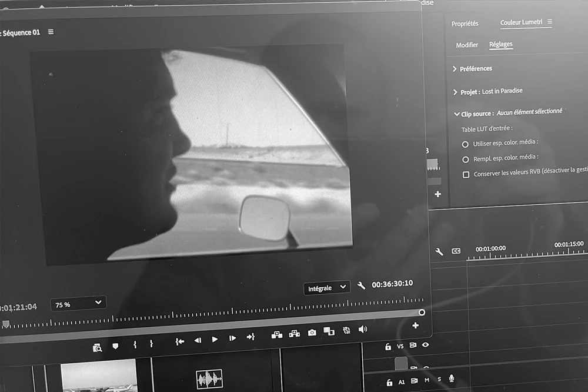Click the 00:01:00:00 mark on timeline ruler
This screenshot has width=588, height=392.
point(490,248)
